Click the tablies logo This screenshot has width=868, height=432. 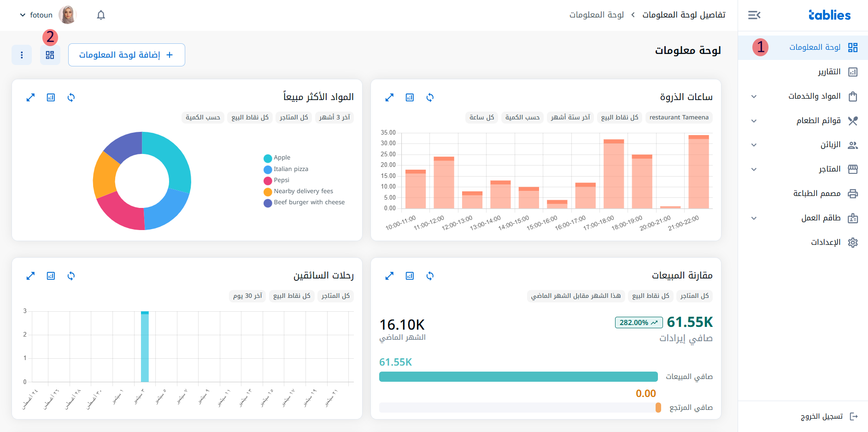click(x=829, y=15)
